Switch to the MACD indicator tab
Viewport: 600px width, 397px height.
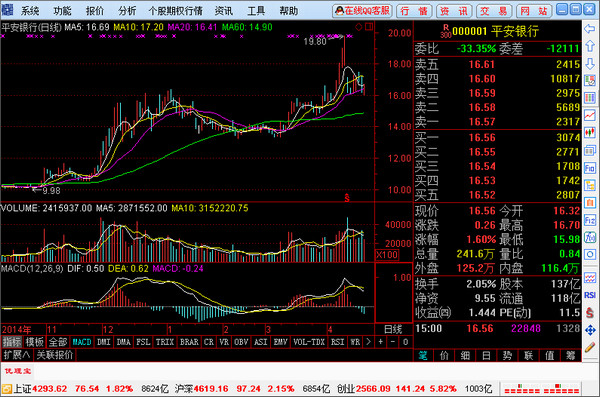pos(82,342)
